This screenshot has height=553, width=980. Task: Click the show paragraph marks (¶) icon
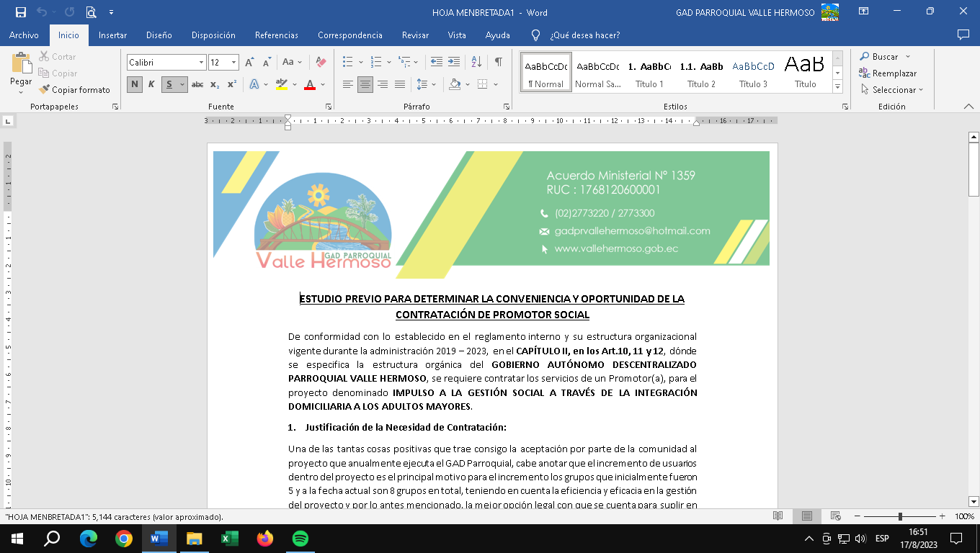click(x=498, y=63)
